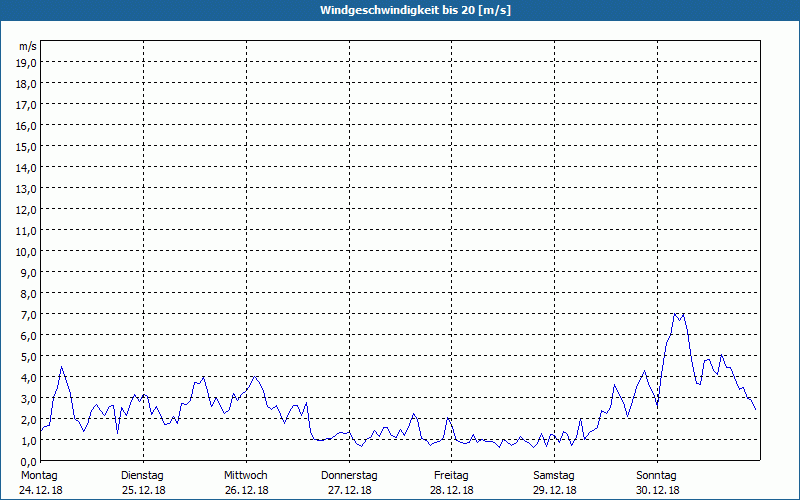Click the '28.12.18' date label
Viewport: 800px width, 500px height.
pos(452,490)
